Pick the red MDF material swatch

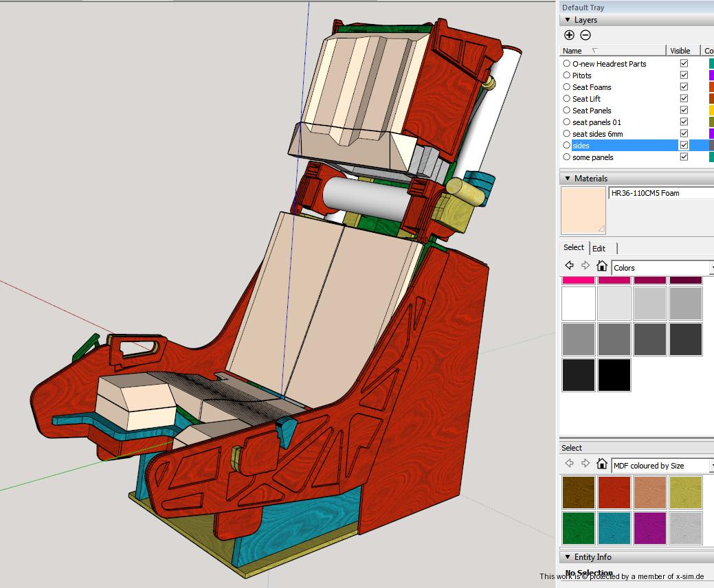tap(614, 493)
